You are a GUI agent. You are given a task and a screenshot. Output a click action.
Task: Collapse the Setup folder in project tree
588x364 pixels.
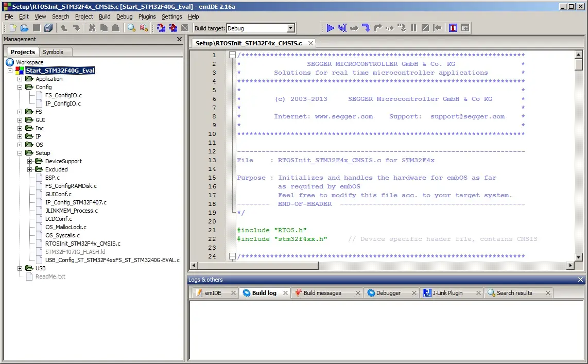coord(20,153)
